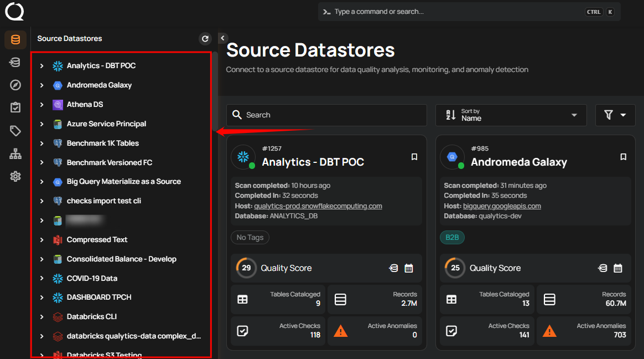Viewport: 644px width, 359px height.
Task: Expand the COVID-19 Data datastore
Action: tap(41, 278)
